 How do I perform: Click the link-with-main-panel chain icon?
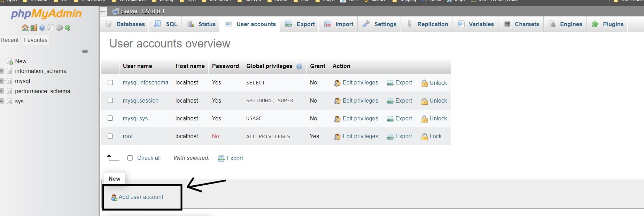pos(85,51)
